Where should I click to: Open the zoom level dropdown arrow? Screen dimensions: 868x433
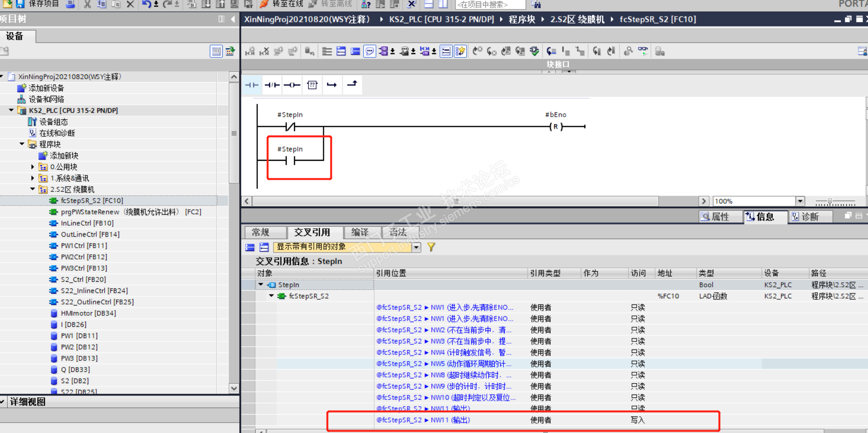tap(800, 201)
